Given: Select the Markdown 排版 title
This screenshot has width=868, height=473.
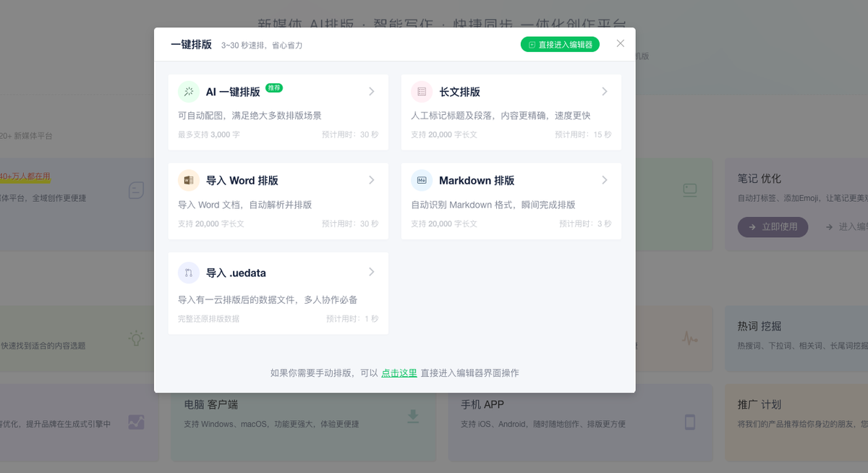Looking at the screenshot, I should pyautogui.click(x=477, y=180).
